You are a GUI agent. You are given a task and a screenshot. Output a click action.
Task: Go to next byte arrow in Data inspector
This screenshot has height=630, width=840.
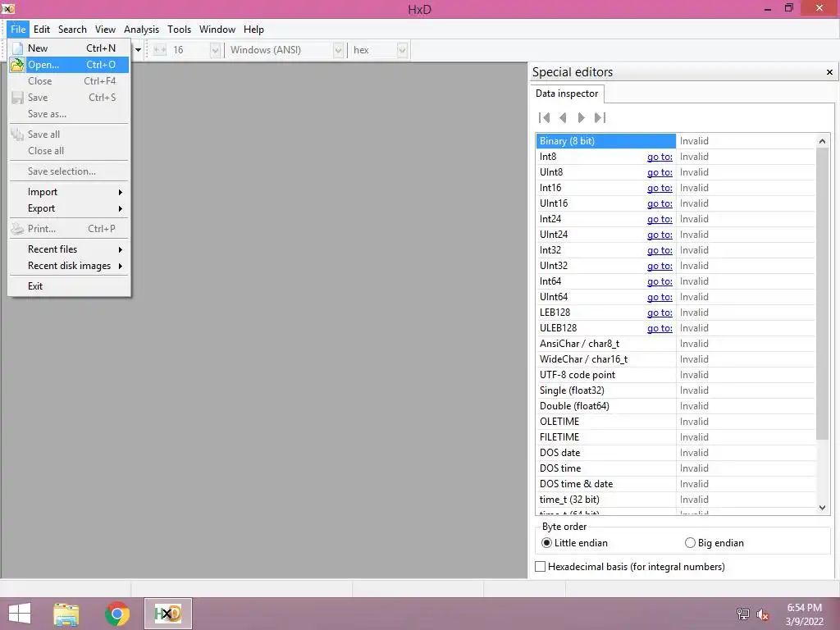point(582,118)
